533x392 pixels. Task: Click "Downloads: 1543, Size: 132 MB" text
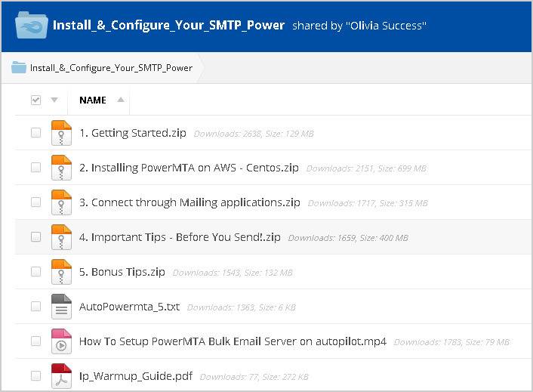pos(233,273)
